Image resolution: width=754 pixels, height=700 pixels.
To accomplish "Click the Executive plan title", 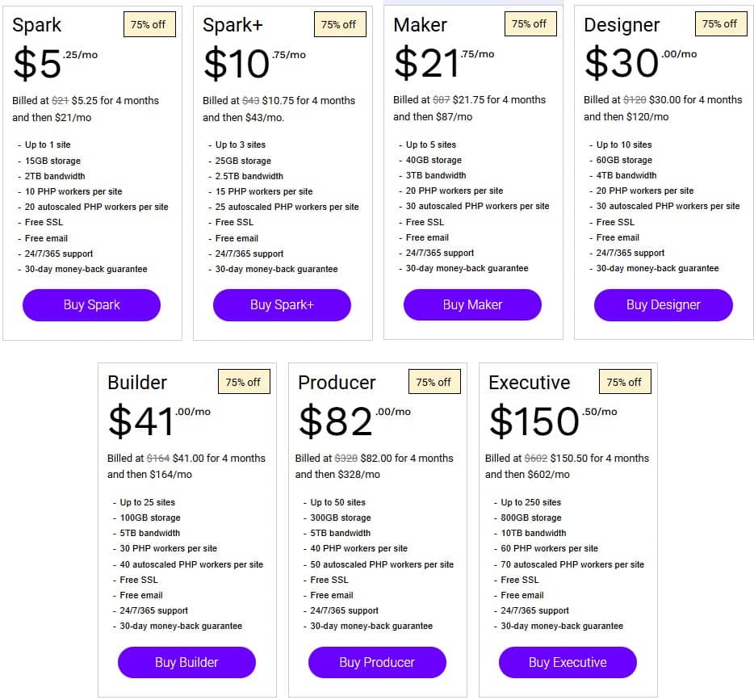I will (529, 383).
